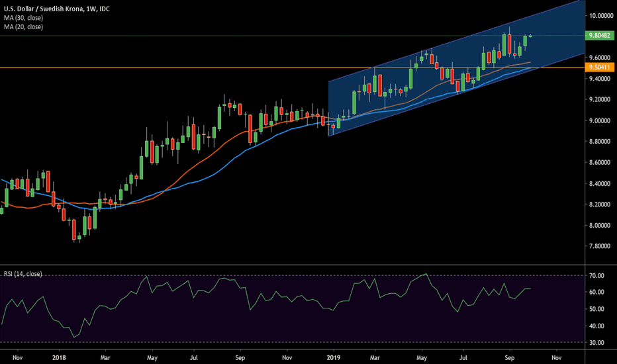Click the U.S. Dollar / Swedish Krona chart title
The image size is (617, 364).
pos(57,9)
